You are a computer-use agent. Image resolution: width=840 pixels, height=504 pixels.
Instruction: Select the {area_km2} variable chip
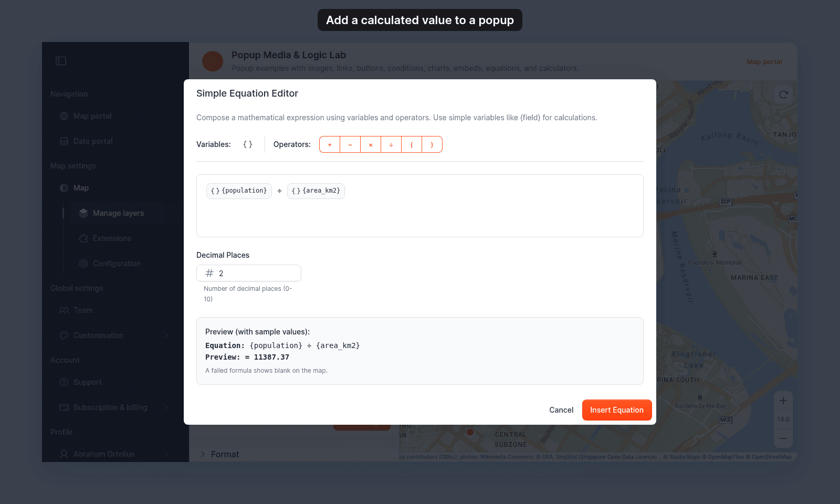point(316,191)
